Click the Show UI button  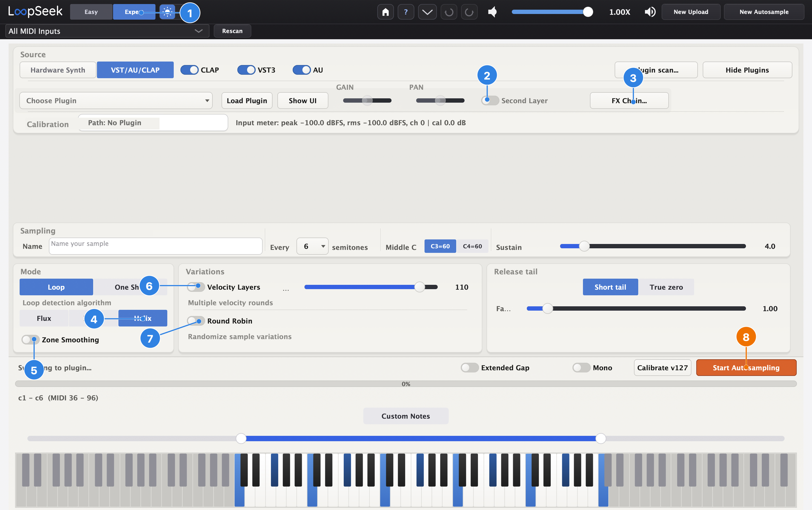click(x=303, y=100)
